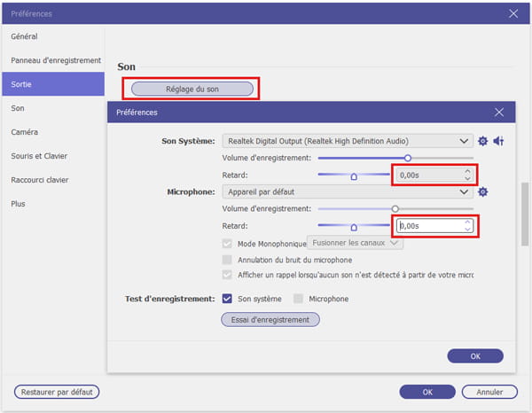Close the inner Préférences dialog
Viewport: 532px width, 413px height.
tap(499, 113)
